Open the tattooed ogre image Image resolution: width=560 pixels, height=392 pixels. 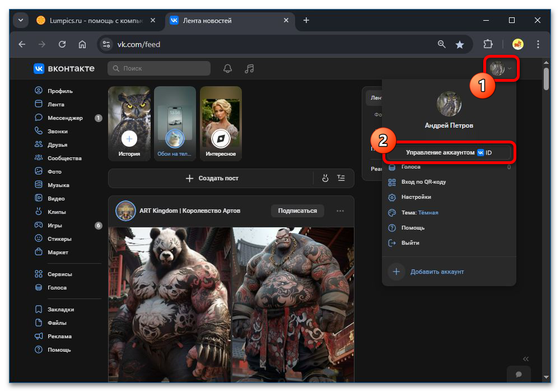point(293,305)
